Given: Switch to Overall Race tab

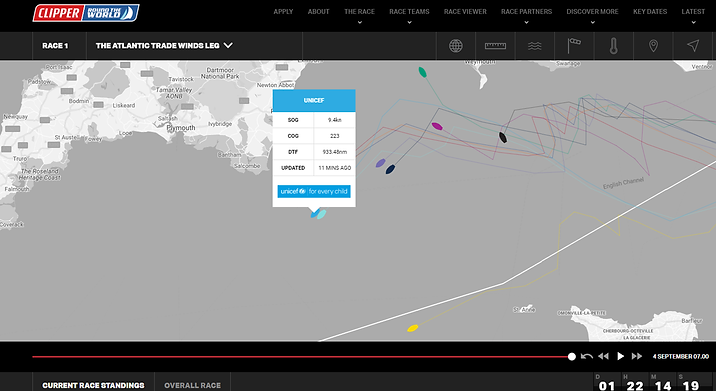Looking at the screenshot, I should 192,385.
